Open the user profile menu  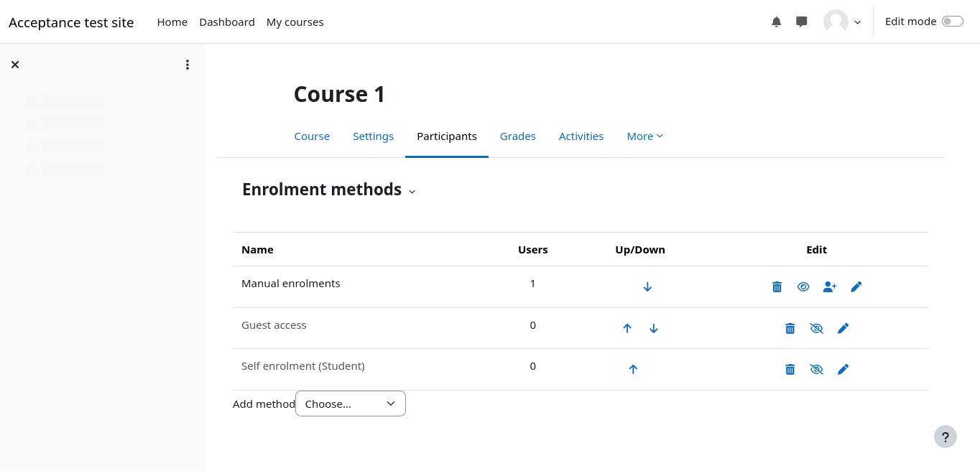(x=842, y=22)
